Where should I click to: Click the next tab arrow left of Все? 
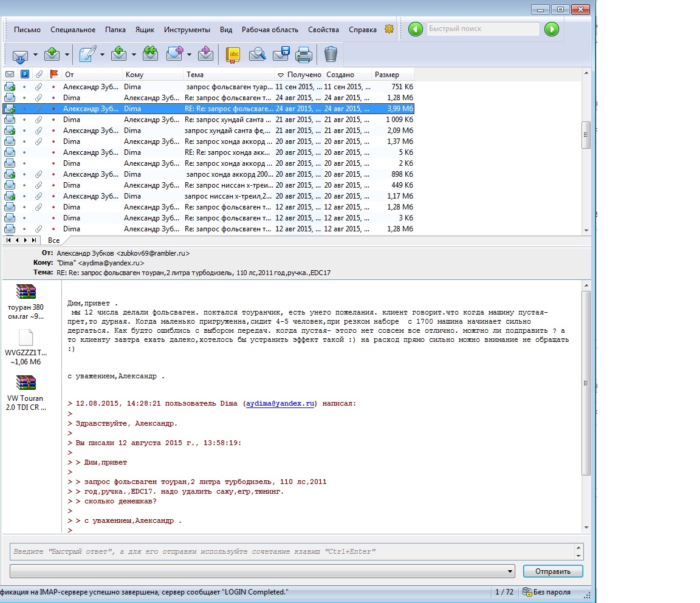click(26, 240)
